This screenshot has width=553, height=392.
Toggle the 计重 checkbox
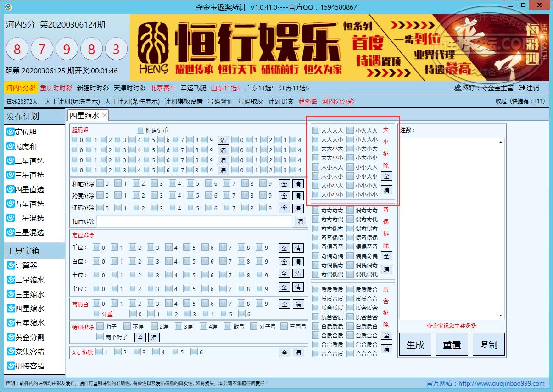coord(96,314)
